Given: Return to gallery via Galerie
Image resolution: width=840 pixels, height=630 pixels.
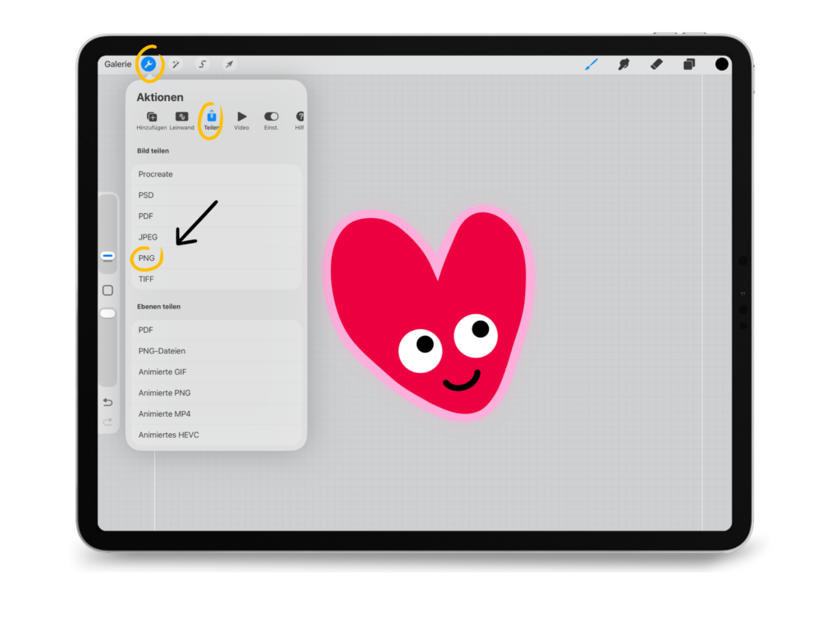Looking at the screenshot, I should (x=117, y=64).
